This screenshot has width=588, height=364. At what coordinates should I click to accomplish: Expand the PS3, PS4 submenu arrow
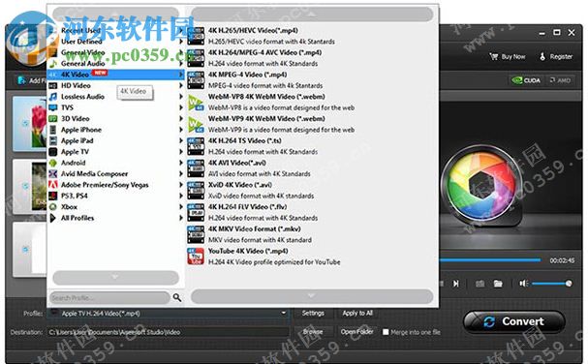181,196
